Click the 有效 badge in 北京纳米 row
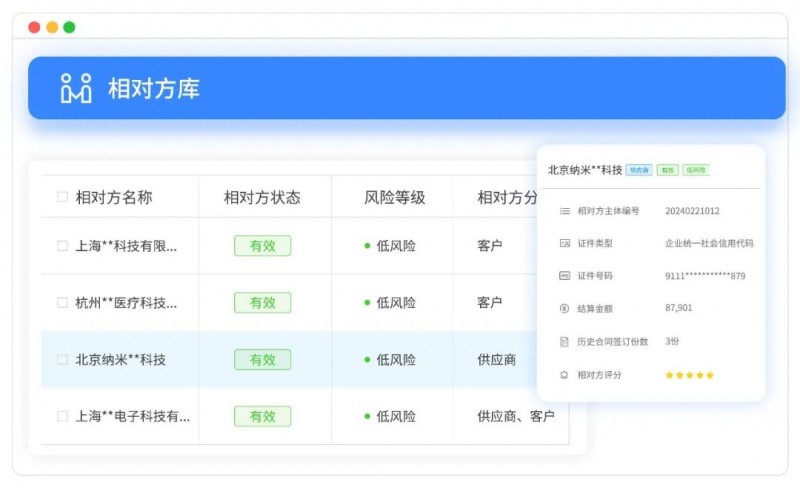Image resolution: width=800 pixels, height=488 pixels. pyautogui.click(x=262, y=359)
